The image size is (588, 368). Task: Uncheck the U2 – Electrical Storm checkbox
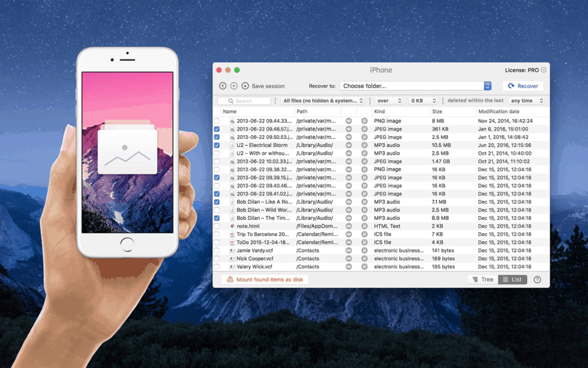pos(217,145)
